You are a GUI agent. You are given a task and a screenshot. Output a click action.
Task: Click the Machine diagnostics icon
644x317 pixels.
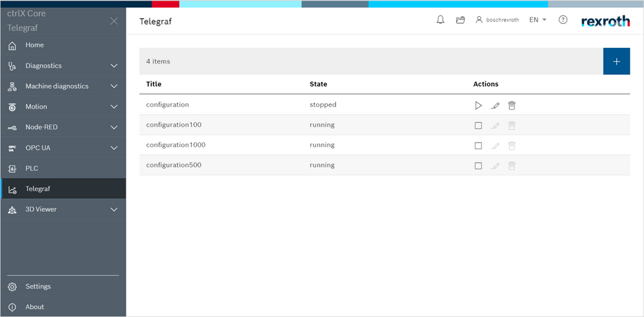coord(12,87)
